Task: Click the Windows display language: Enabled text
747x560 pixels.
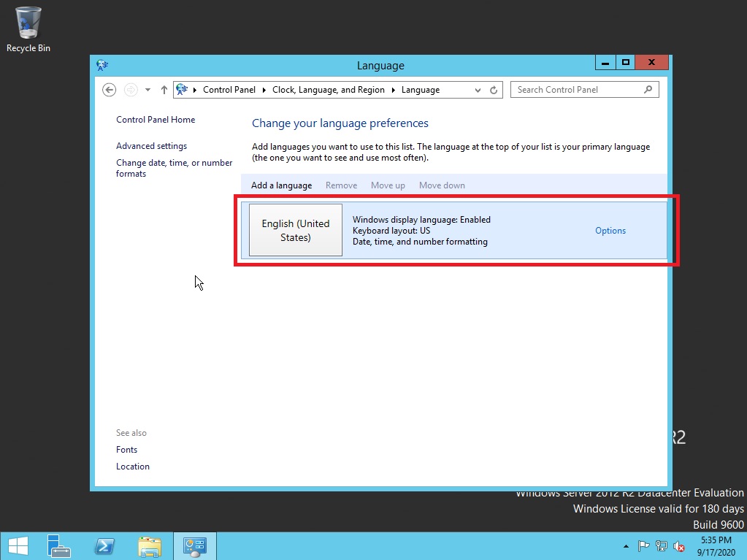Action: 421,220
